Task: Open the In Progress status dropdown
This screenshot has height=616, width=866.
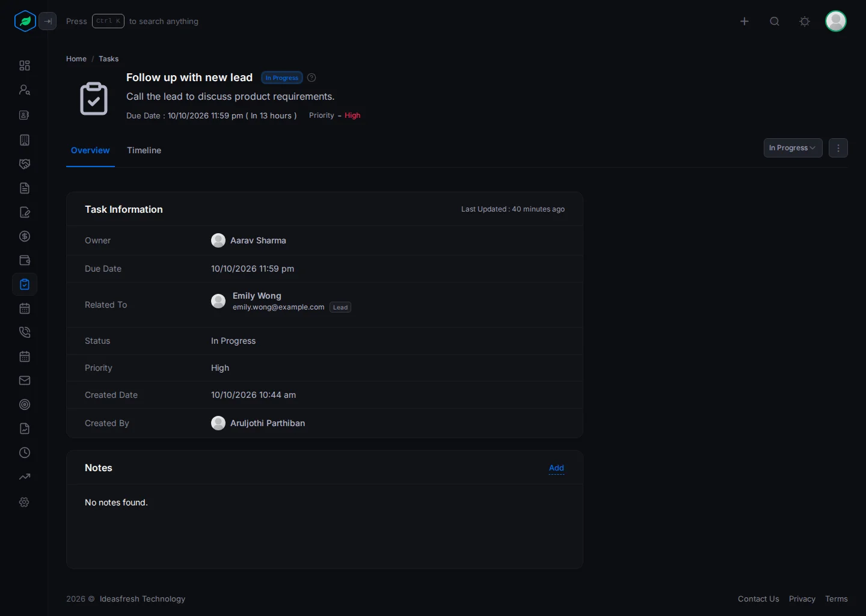Action: [x=793, y=148]
